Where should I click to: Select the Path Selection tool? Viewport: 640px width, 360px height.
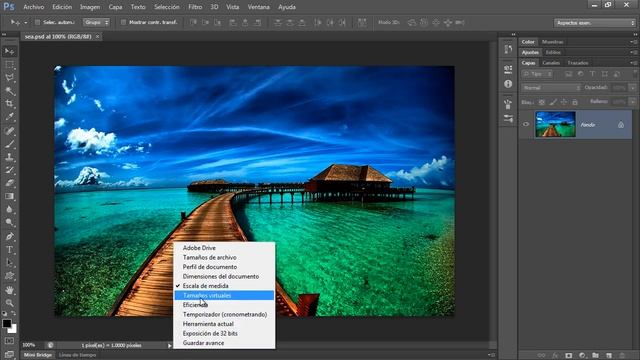tap(9, 262)
